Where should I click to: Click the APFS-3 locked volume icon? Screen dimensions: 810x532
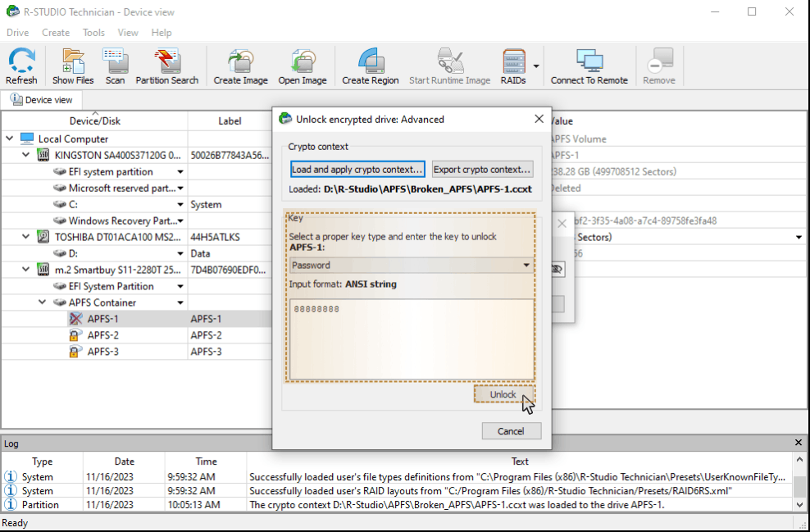click(75, 352)
